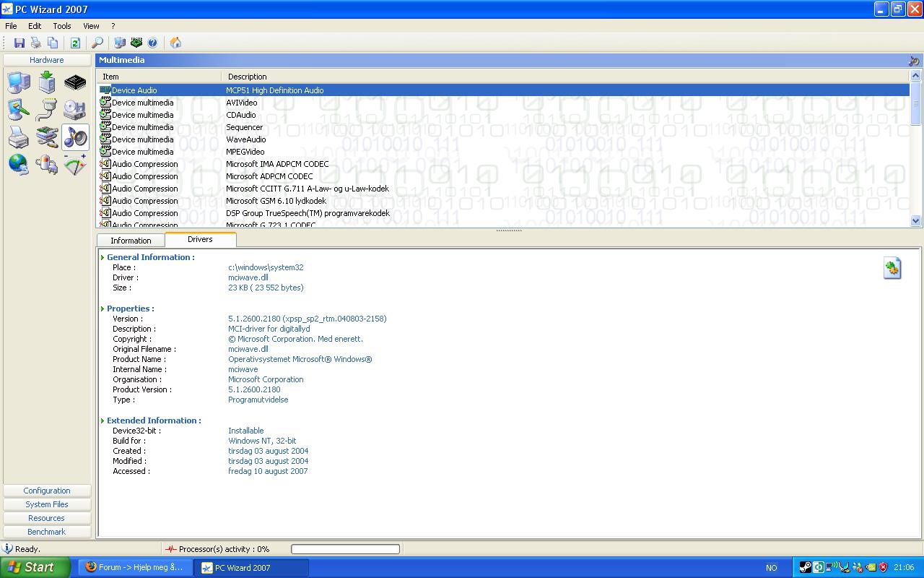Select the Printers hardware category icon
Screen dimensions: 924x578
18,137
